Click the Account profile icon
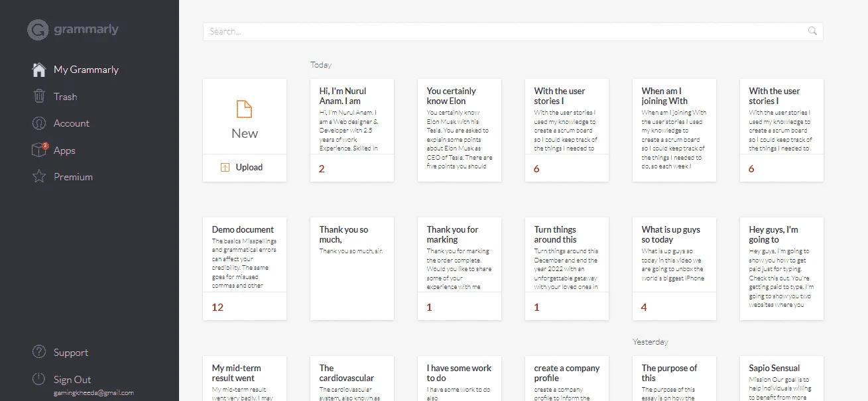 (x=39, y=123)
